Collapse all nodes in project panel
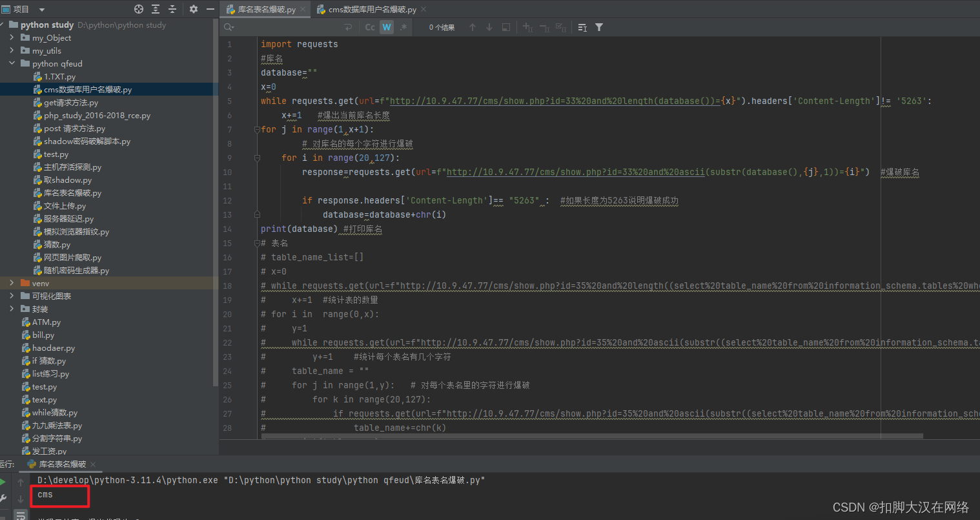This screenshot has width=980, height=520. click(x=172, y=9)
